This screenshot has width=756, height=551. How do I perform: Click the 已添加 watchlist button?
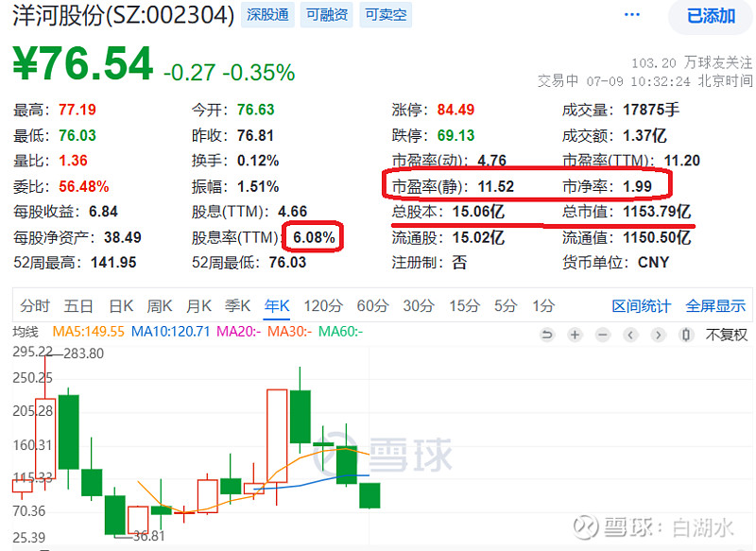pos(712,16)
